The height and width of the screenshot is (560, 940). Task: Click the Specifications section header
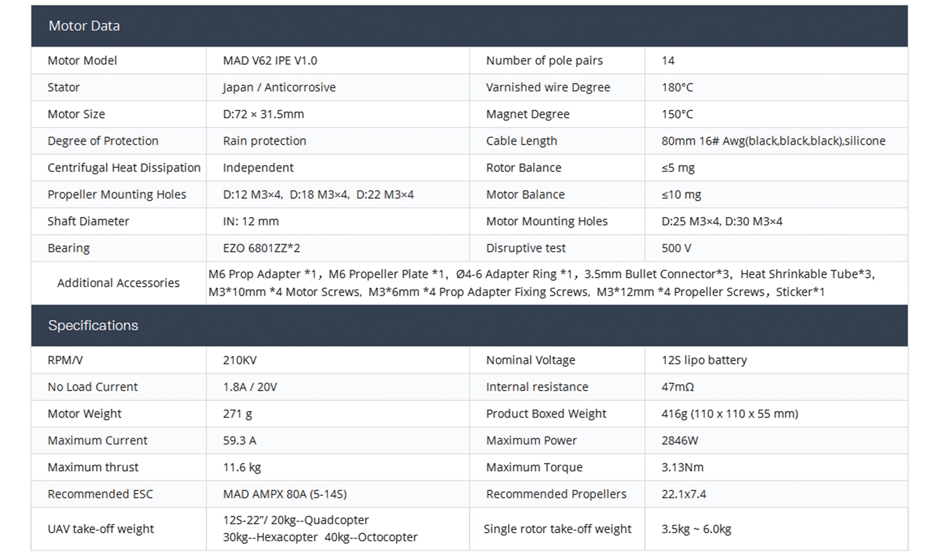93,325
